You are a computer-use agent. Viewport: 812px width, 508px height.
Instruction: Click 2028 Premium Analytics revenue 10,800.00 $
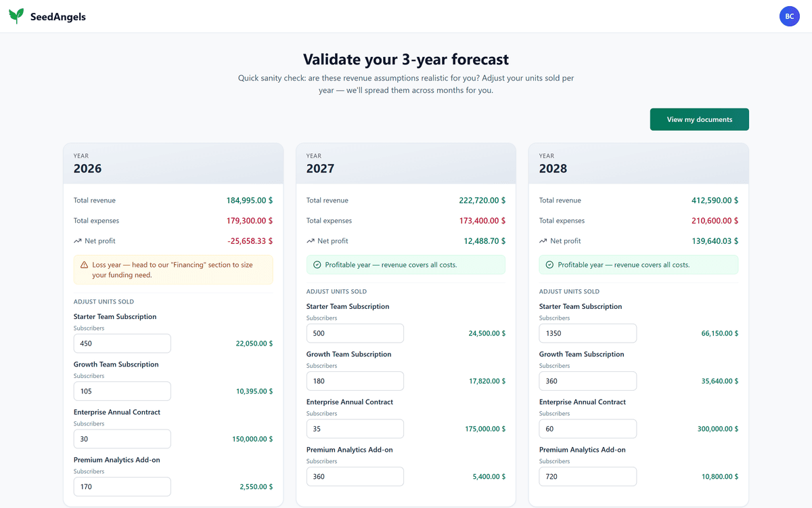coord(720,476)
